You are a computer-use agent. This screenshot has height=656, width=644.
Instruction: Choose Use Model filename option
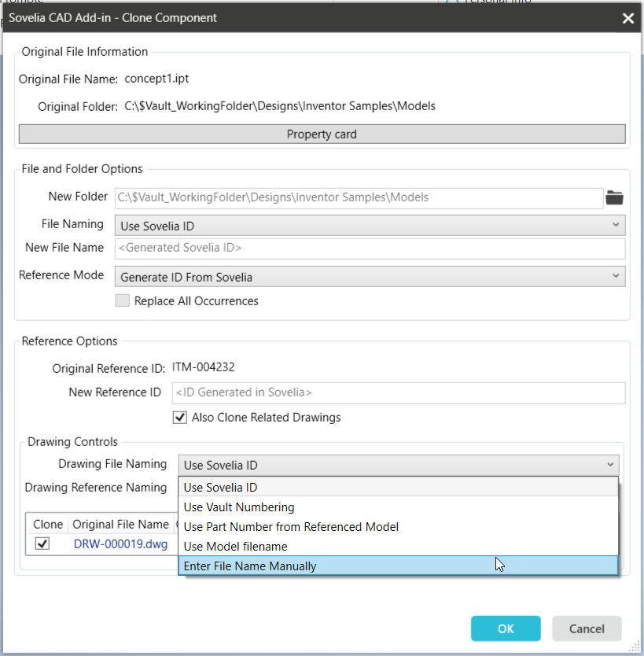pyautogui.click(x=398, y=547)
